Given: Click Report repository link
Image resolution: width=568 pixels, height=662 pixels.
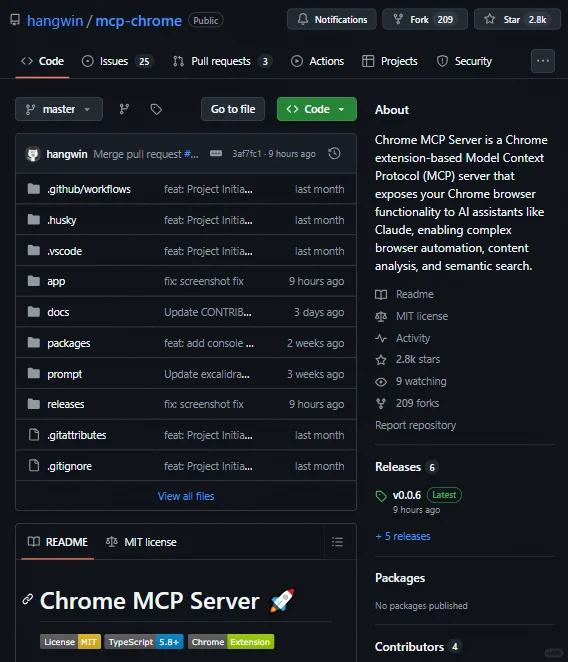Looking at the screenshot, I should [416, 425].
